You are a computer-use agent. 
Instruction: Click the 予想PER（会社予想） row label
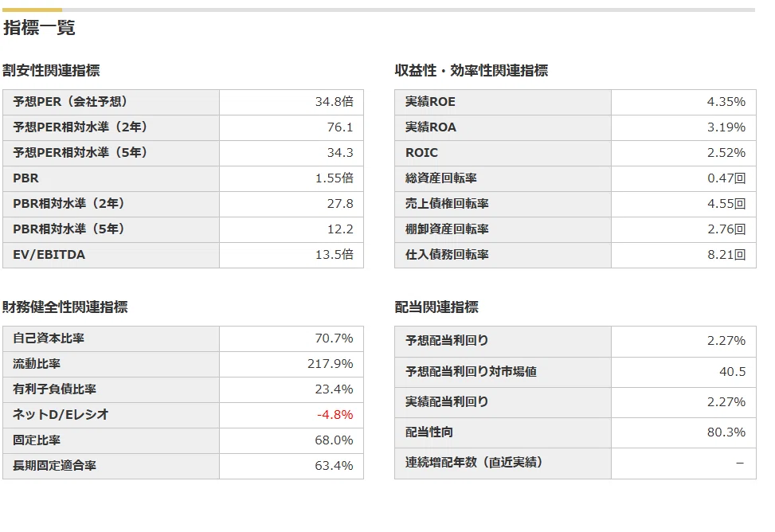click(x=70, y=102)
